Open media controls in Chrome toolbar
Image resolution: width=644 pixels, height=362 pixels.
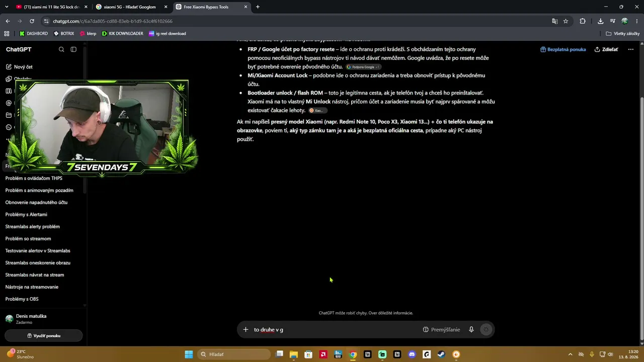[x=612, y=21]
